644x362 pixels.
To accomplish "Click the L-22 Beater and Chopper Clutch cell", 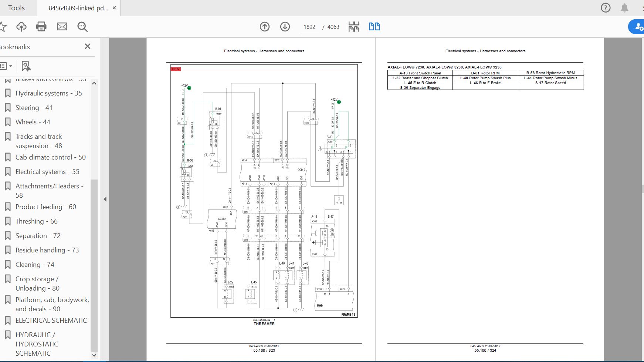I will 420,78.
